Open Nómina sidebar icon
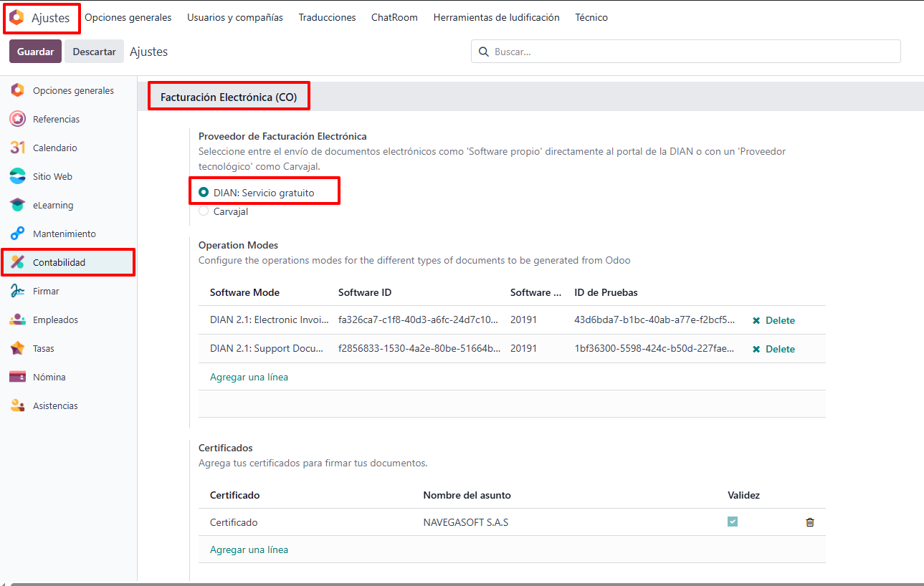This screenshot has width=924, height=586. tap(17, 377)
